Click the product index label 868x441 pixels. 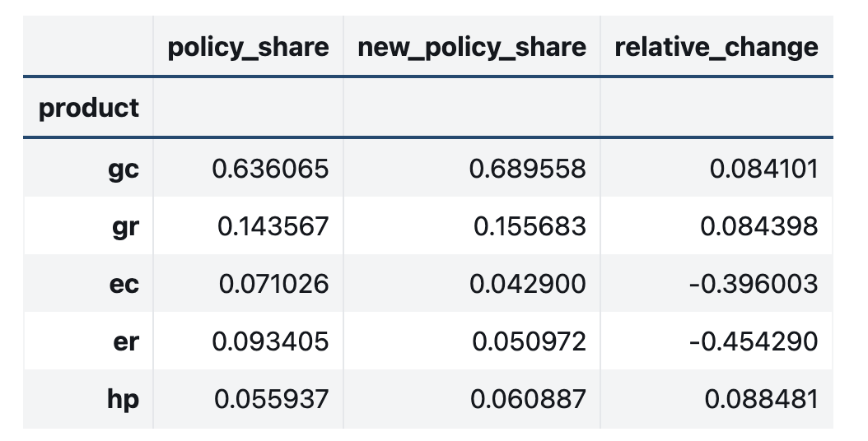[x=89, y=107]
